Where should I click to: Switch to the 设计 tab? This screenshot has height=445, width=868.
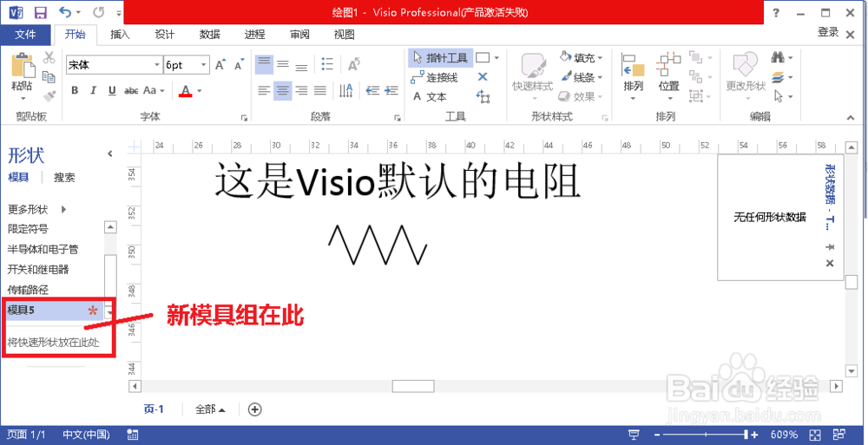point(165,35)
